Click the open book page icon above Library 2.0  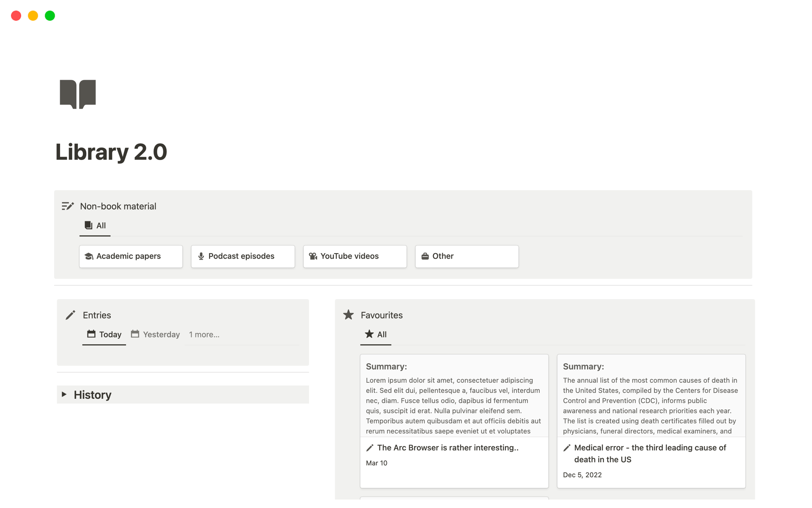click(78, 94)
